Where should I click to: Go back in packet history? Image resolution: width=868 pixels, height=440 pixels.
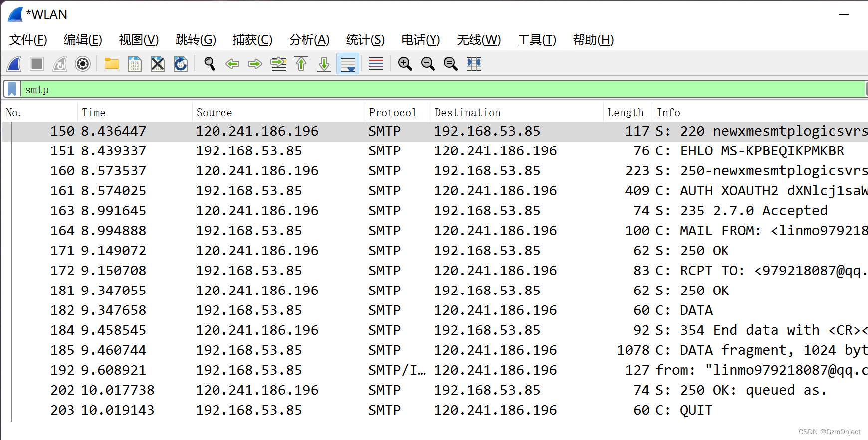click(232, 64)
